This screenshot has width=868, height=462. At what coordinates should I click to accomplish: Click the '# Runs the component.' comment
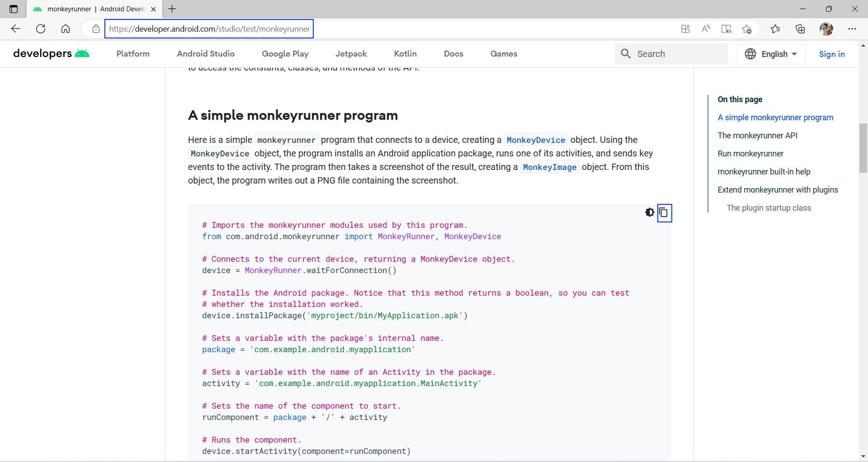(x=251, y=440)
